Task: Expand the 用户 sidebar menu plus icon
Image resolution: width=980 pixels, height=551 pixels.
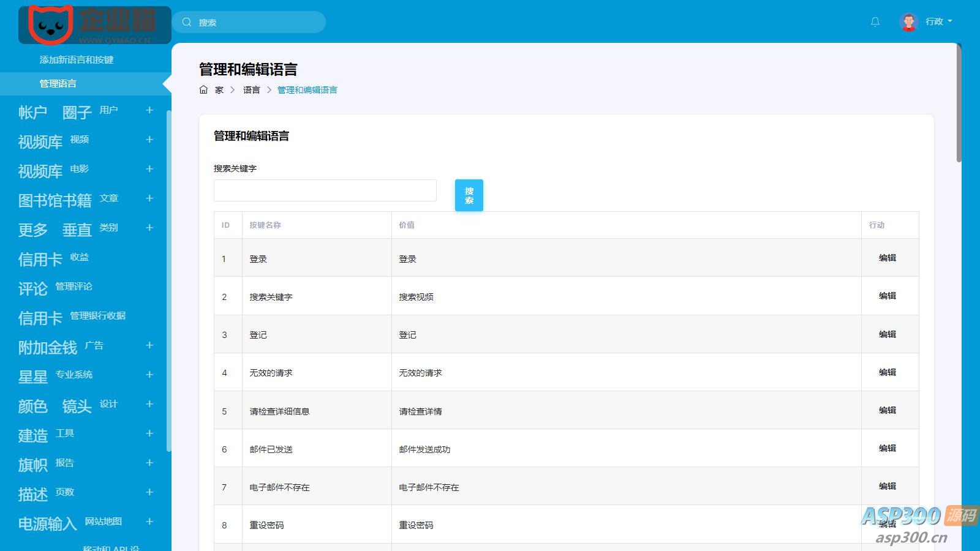Action: pos(149,110)
